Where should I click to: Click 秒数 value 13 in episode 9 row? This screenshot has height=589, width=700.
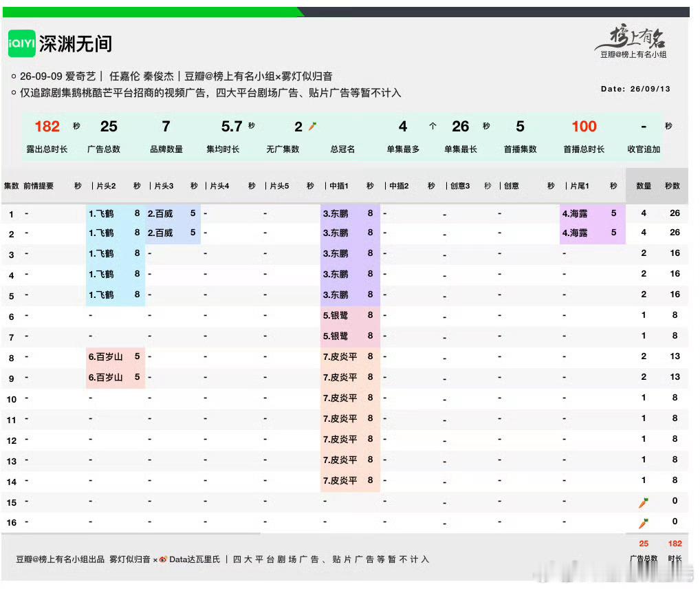click(x=675, y=377)
